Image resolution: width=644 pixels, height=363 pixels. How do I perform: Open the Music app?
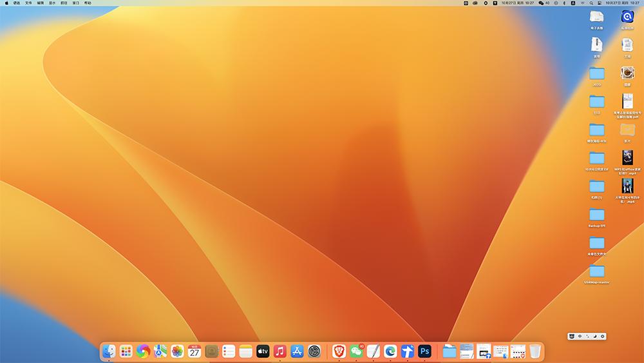(279, 351)
